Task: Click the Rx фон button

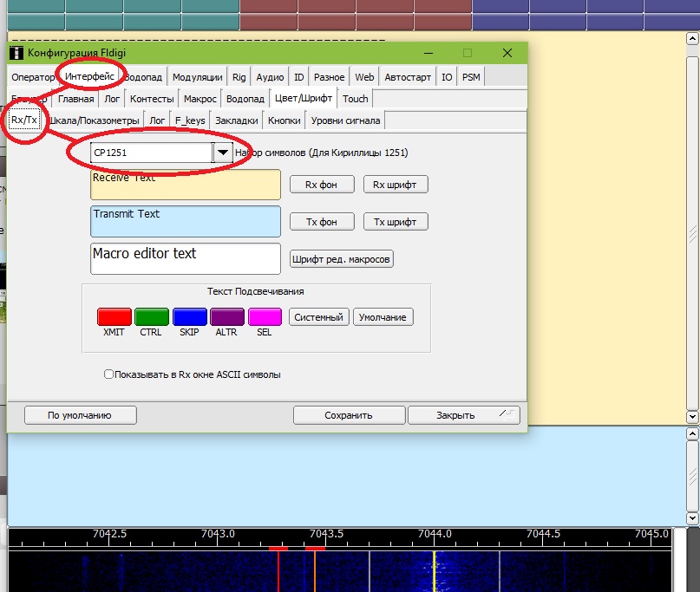Action: [321, 185]
